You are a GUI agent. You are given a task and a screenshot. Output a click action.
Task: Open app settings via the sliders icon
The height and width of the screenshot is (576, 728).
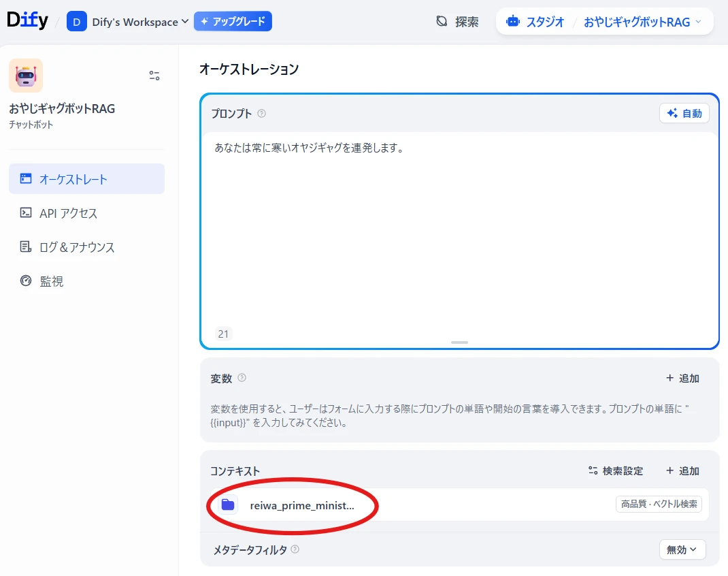point(154,76)
